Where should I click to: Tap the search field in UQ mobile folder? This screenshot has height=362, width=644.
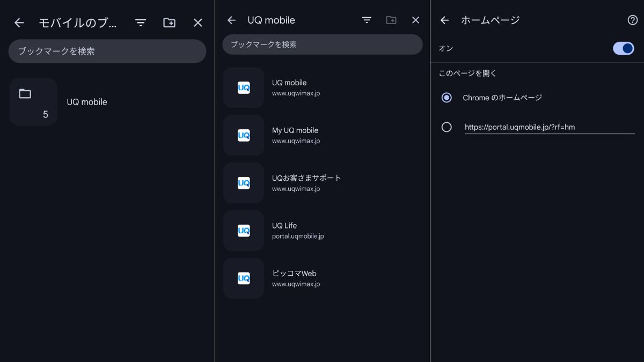[x=322, y=45]
